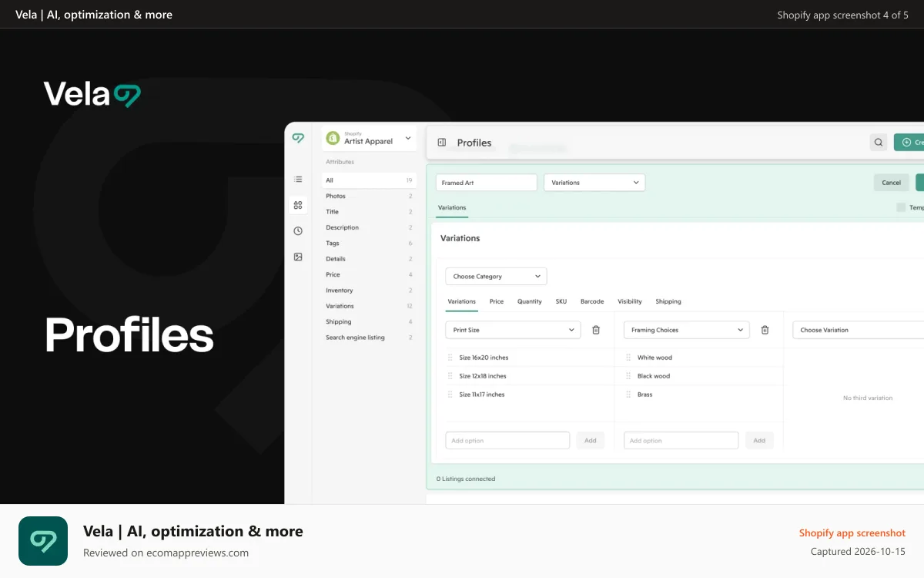
Task: Open the image media icon in sidebar
Action: click(298, 257)
